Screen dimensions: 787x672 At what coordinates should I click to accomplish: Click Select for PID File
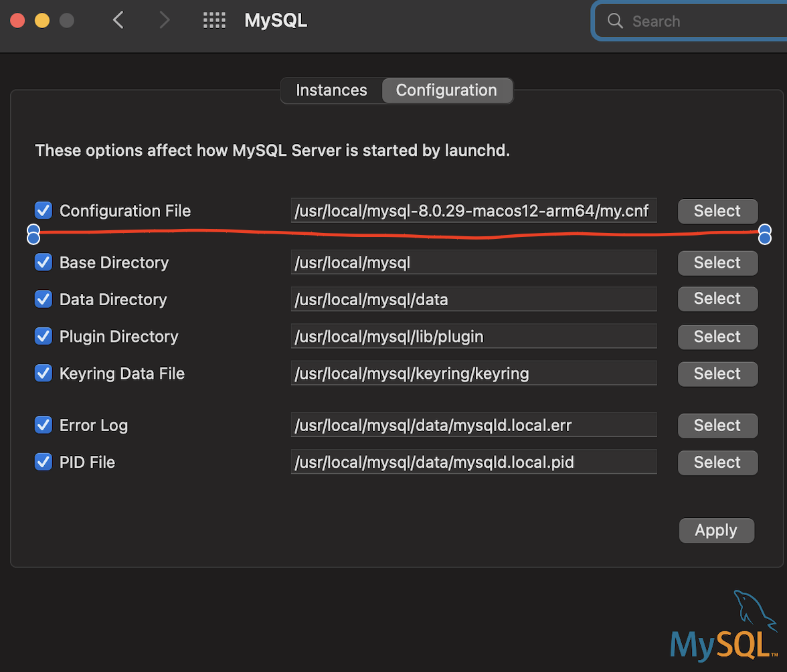(x=717, y=463)
